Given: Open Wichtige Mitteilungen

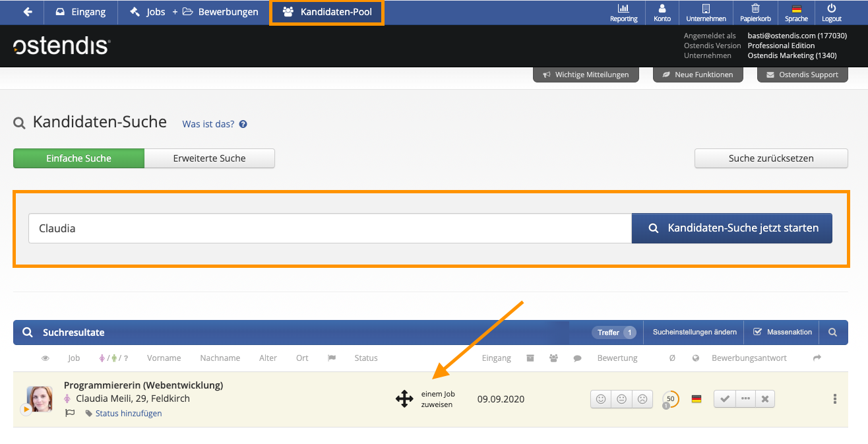Looking at the screenshot, I should 586,75.
